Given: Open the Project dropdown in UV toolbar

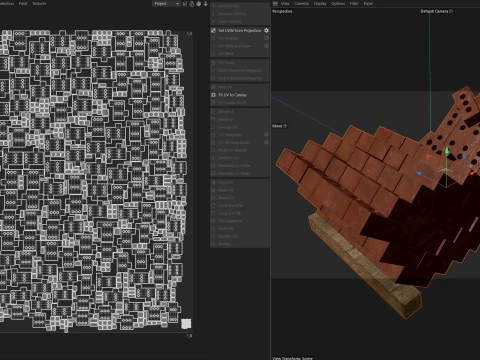Looking at the screenshot, I should tap(167, 4).
